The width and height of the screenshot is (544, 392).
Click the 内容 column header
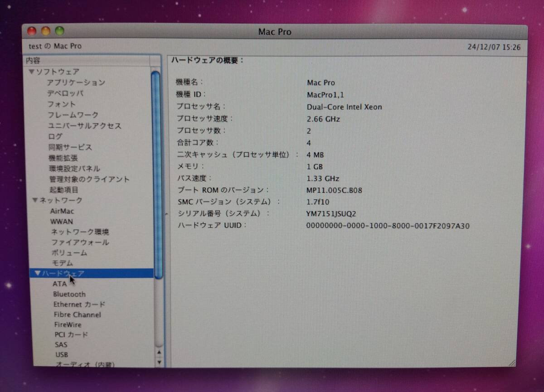coord(87,60)
